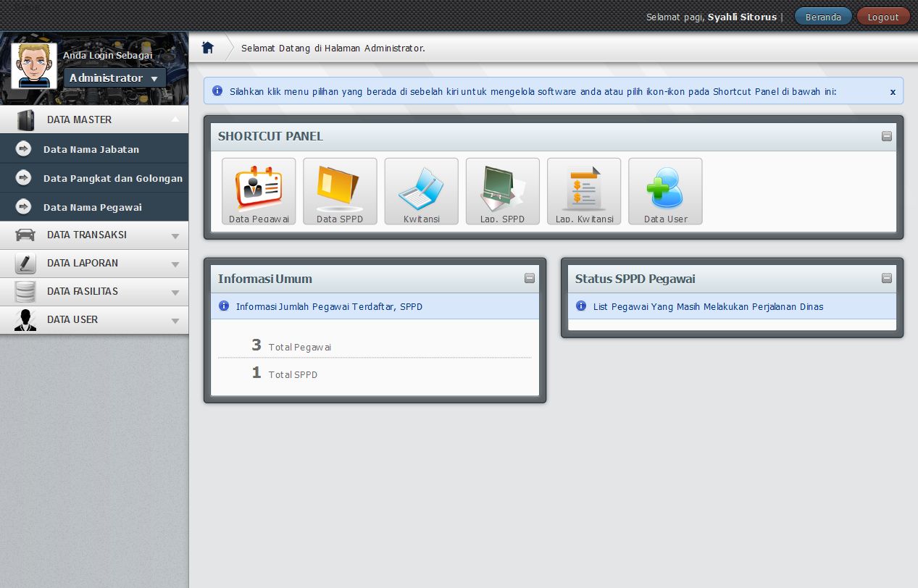Open Data Nama Pegawai menu item
The image size is (918, 588).
click(94, 207)
